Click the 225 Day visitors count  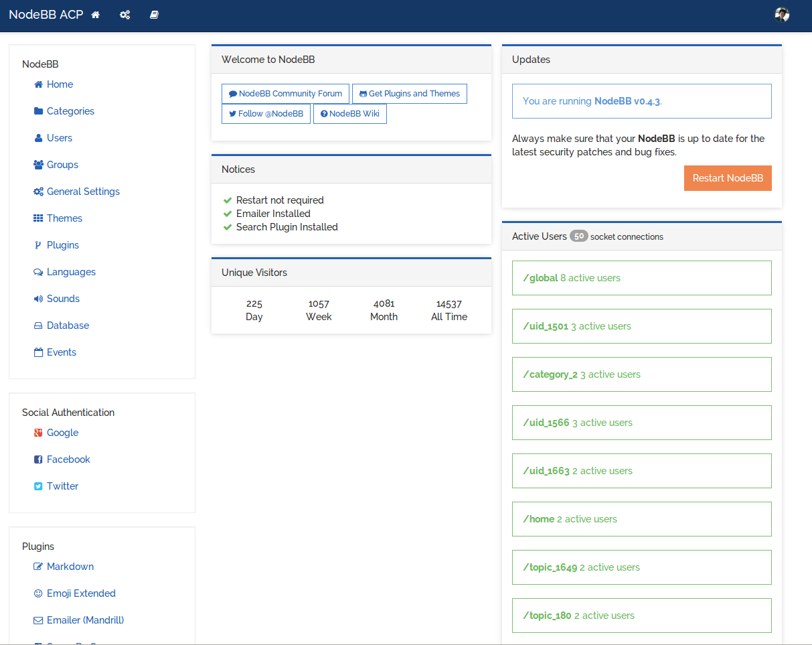(x=254, y=303)
